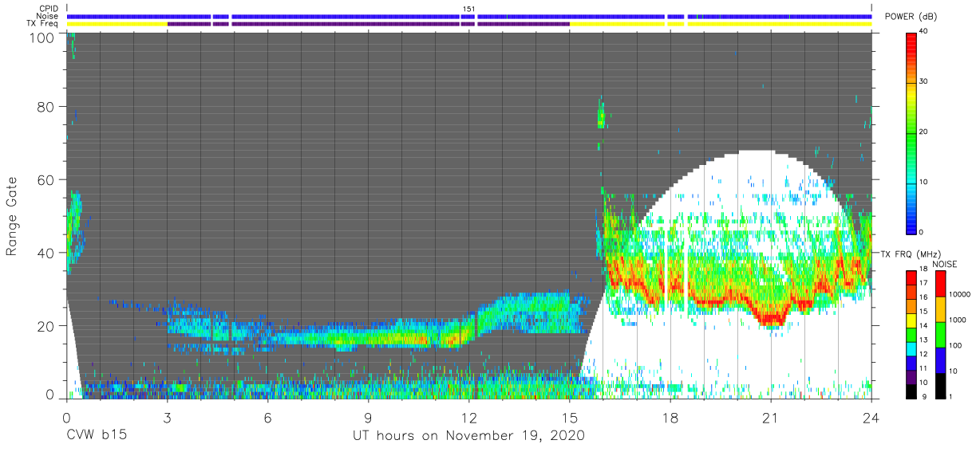Click the 21 hour tick on time axis
The width and height of the screenshot is (980, 452).
[770, 399]
